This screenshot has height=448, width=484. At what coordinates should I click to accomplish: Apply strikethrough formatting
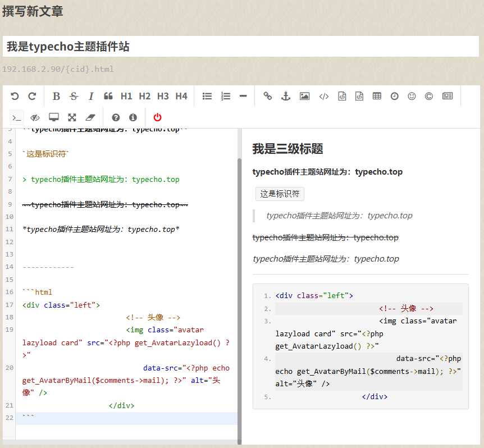click(74, 96)
